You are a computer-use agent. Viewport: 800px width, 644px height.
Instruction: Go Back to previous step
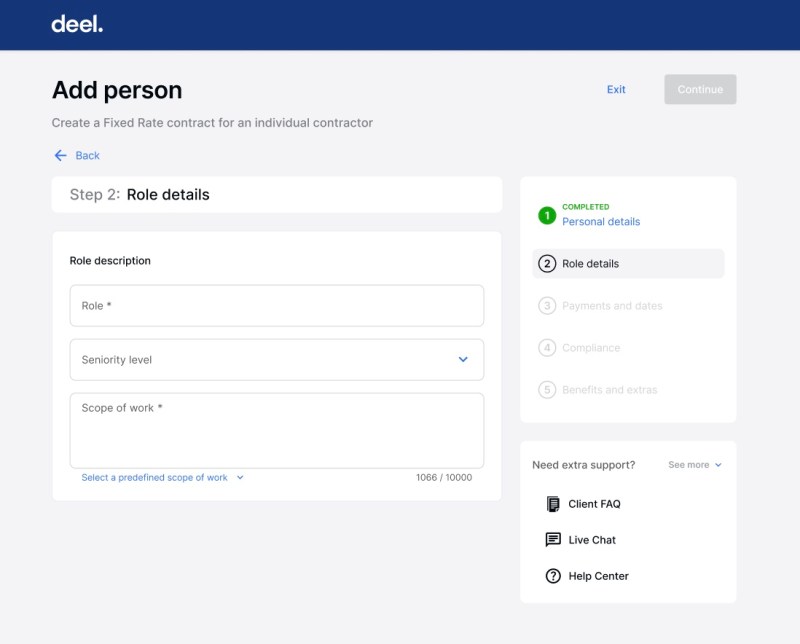[77, 156]
